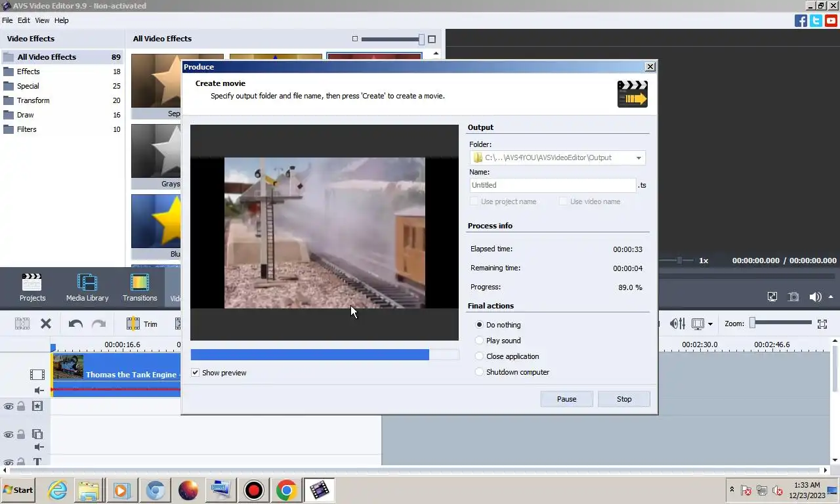Image resolution: width=840 pixels, height=504 pixels.
Task: Toggle visibility of the video effects track
Action: [9, 407]
